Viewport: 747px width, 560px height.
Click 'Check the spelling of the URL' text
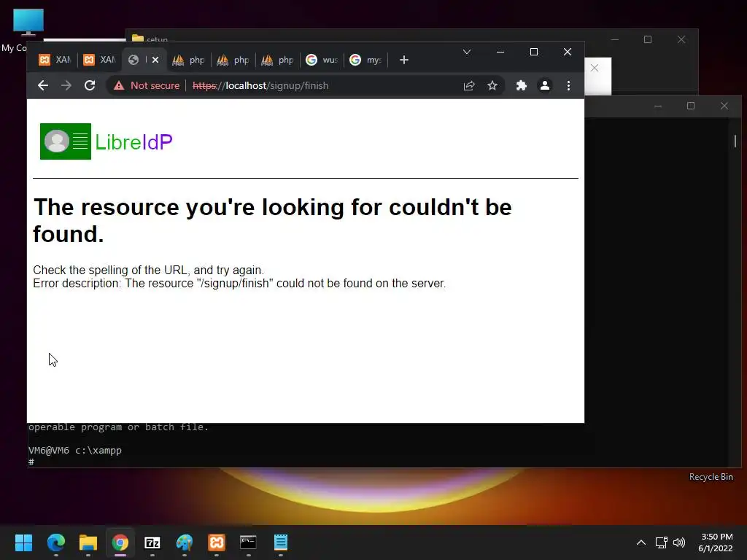[x=148, y=270]
